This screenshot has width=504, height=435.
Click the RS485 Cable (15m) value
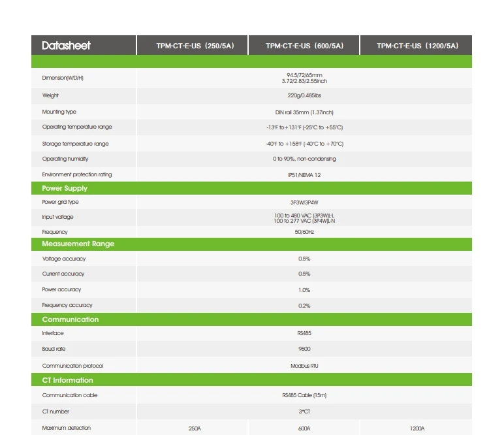click(304, 395)
